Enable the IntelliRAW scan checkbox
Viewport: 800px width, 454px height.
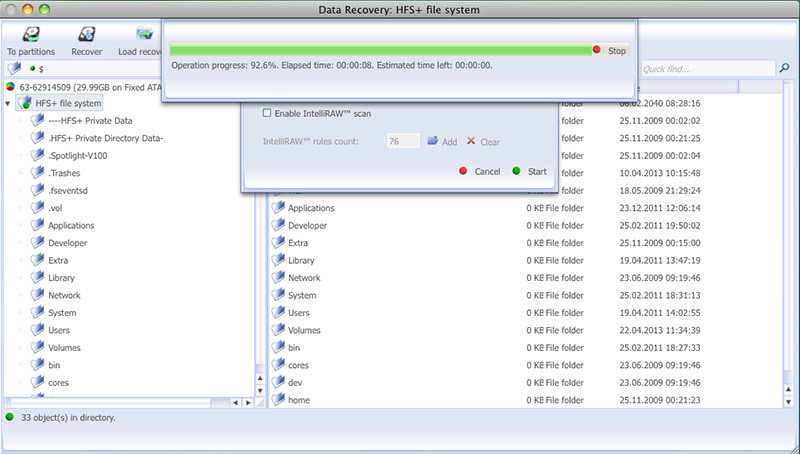pos(266,113)
